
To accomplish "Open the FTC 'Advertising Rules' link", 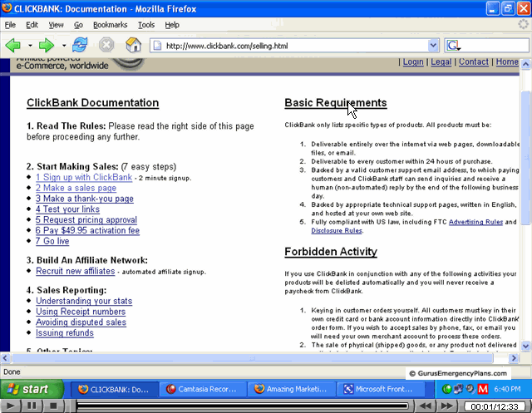I will pos(475,222).
